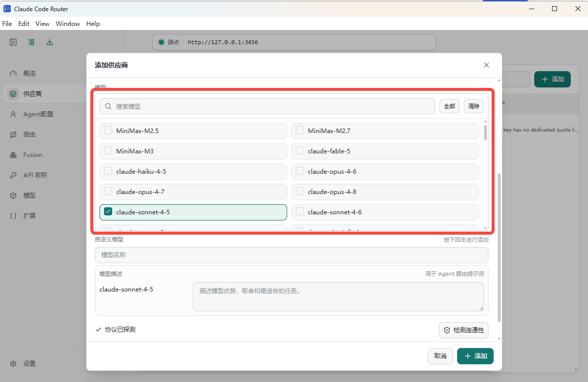This screenshot has width=588, height=382.
Task: Click the Claude Code Router app icon
Action: coord(7,9)
